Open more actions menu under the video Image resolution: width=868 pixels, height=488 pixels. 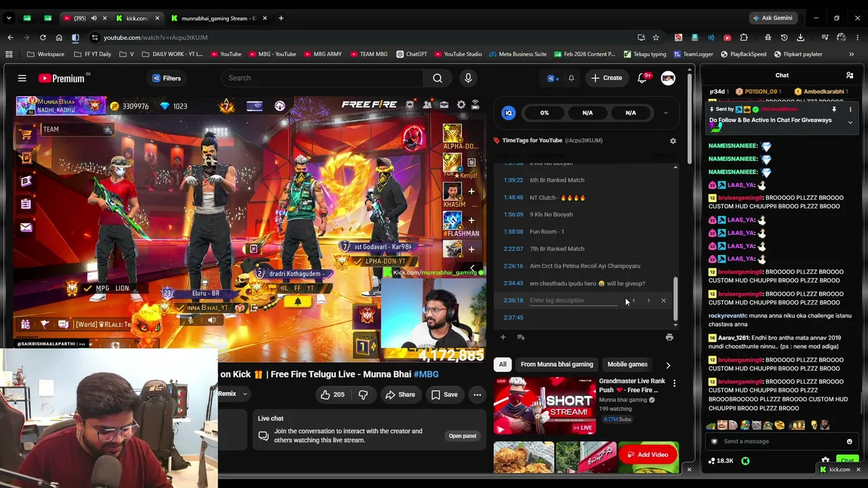[477, 394]
